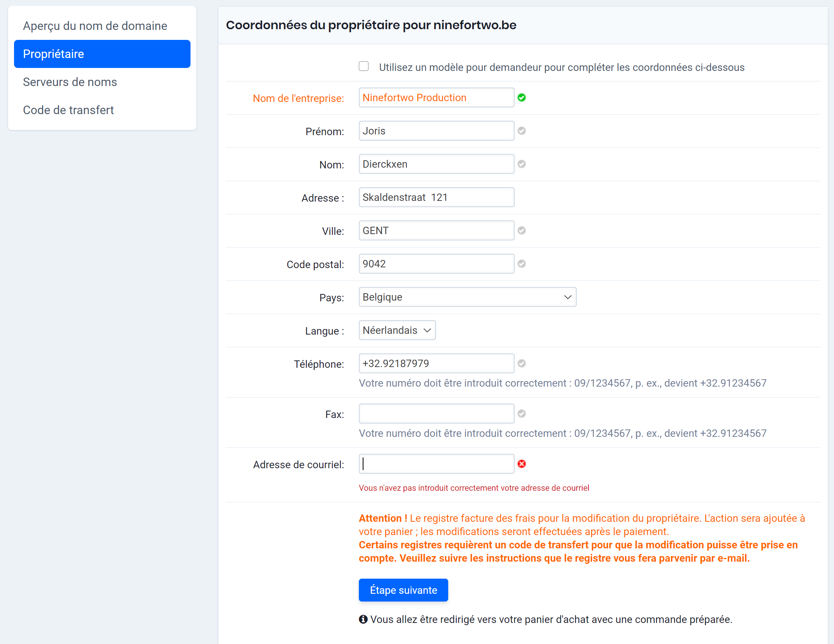This screenshot has width=834, height=644.
Task: Click the green check icon beside company name
Action: point(522,97)
